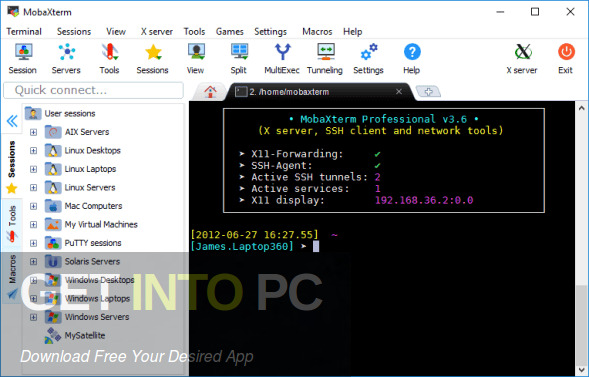This screenshot has height=377, width=589.
Task: Open the Settings menu in menu bar
Action: 270,32
